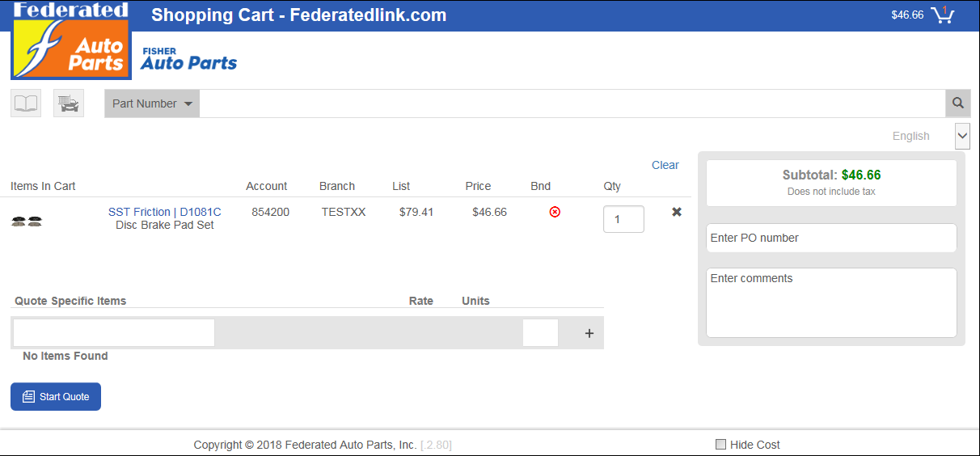Click the Clear cart link

[x=665, y=165]
